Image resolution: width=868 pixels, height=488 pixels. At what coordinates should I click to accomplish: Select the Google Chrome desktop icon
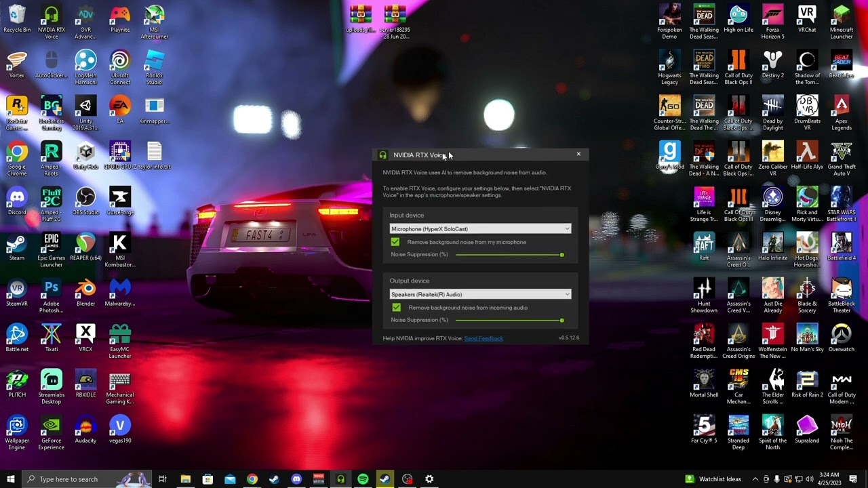(x=17, y=159)
